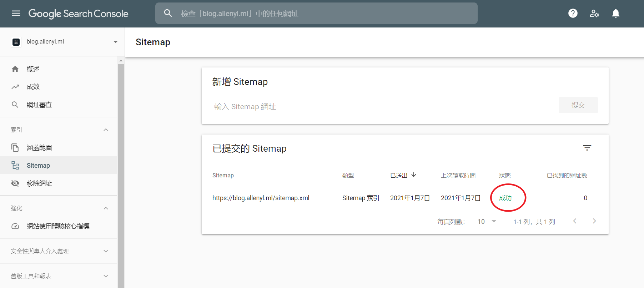Click the help question mark icon
Image resolution: width=644 pixels, height=288 pixels.
(573, 14)
